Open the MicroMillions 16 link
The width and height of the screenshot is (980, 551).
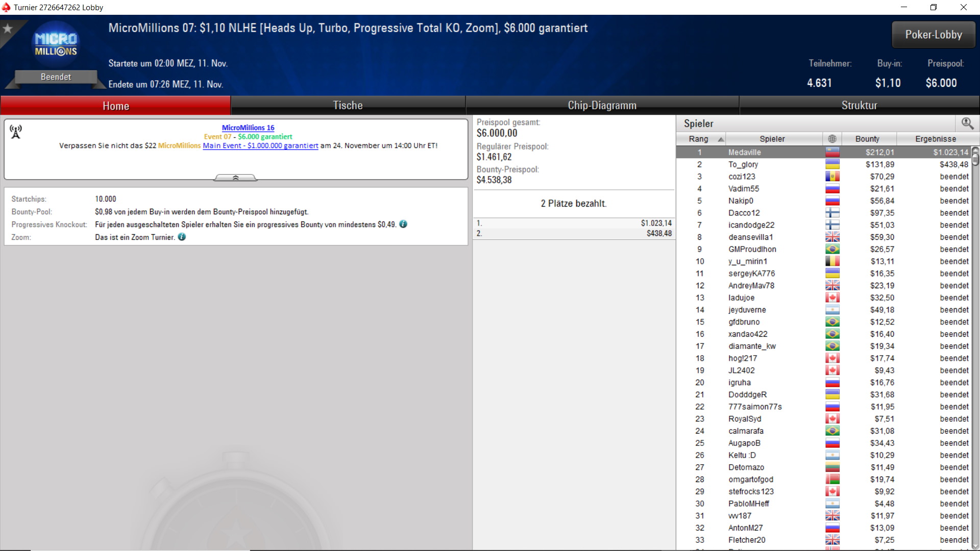(248, 128)
